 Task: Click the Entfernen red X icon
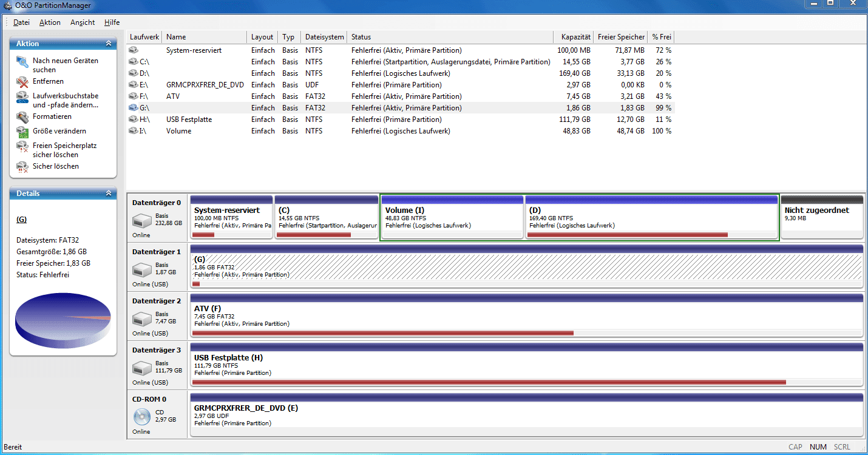coord(22,82)
